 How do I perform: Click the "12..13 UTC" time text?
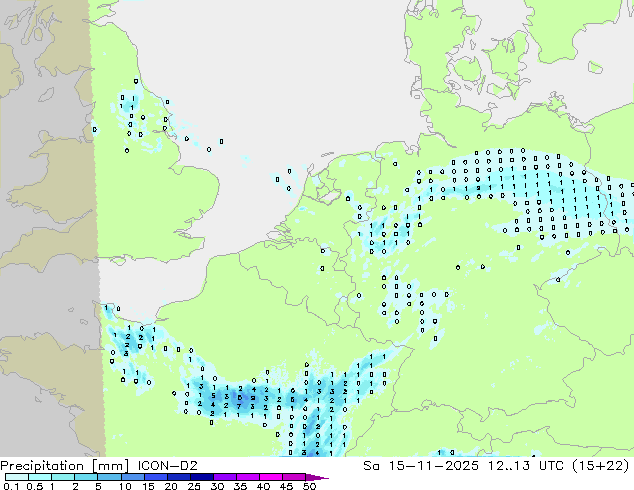(x=527, y=466)
